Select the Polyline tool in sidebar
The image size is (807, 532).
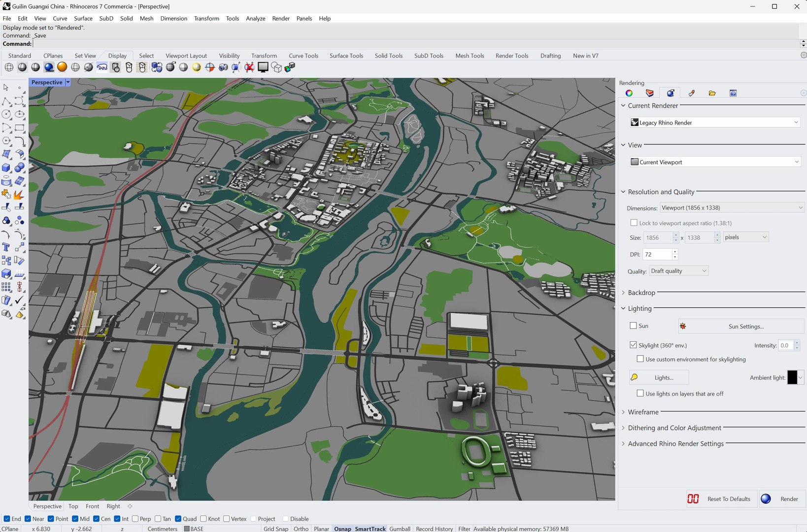(6, 101)
